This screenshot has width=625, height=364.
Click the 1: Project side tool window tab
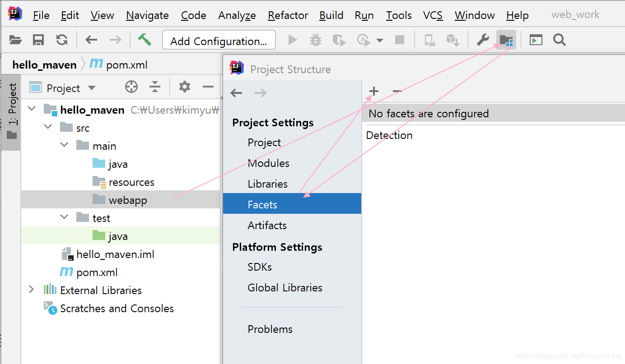(x=11, y=111)
